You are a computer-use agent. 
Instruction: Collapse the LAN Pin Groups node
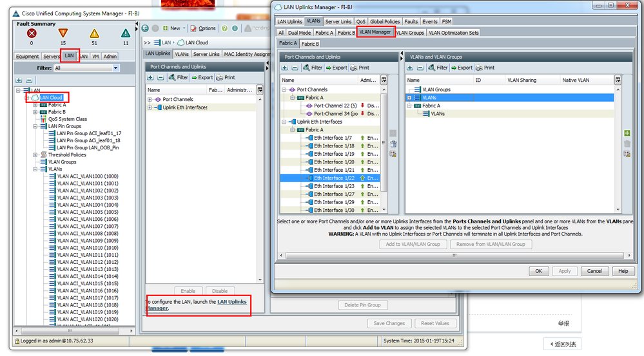click(x=35, y=126)
